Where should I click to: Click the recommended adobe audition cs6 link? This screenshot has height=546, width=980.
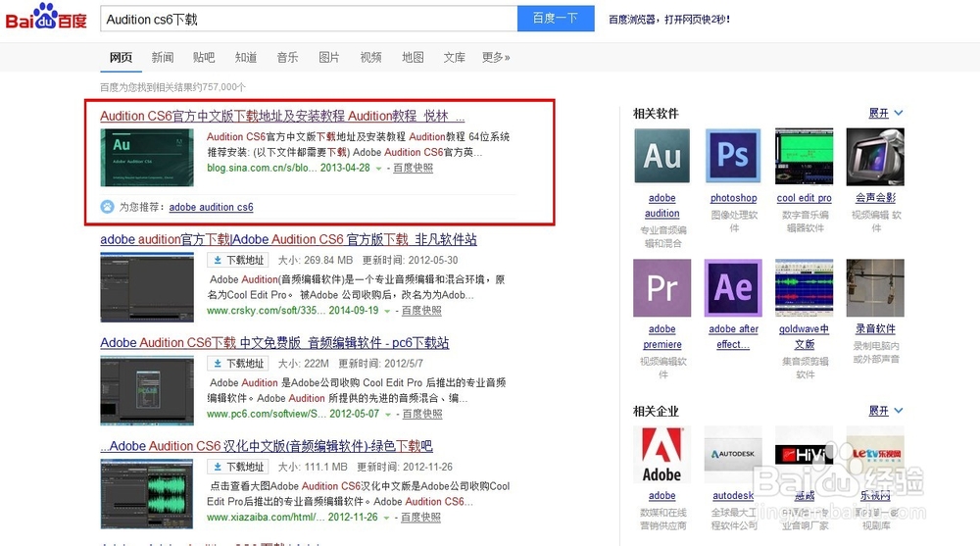(x=212, y=207)
